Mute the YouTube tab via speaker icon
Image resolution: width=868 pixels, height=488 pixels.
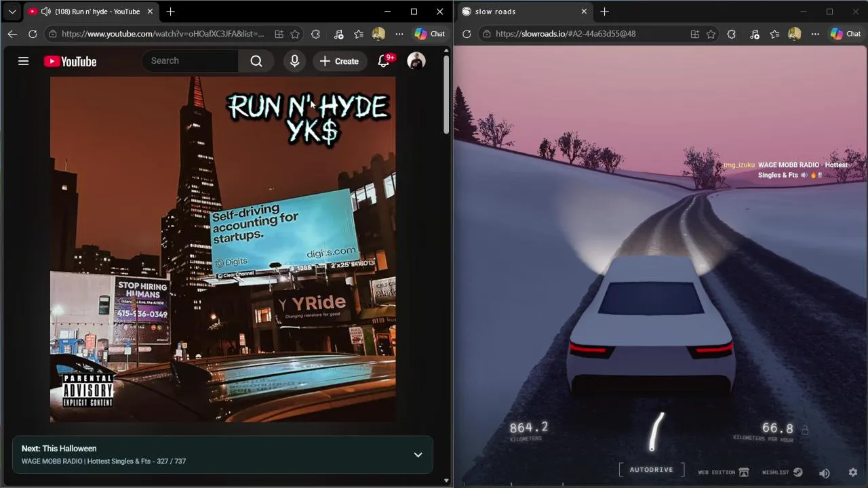[45, 12]
